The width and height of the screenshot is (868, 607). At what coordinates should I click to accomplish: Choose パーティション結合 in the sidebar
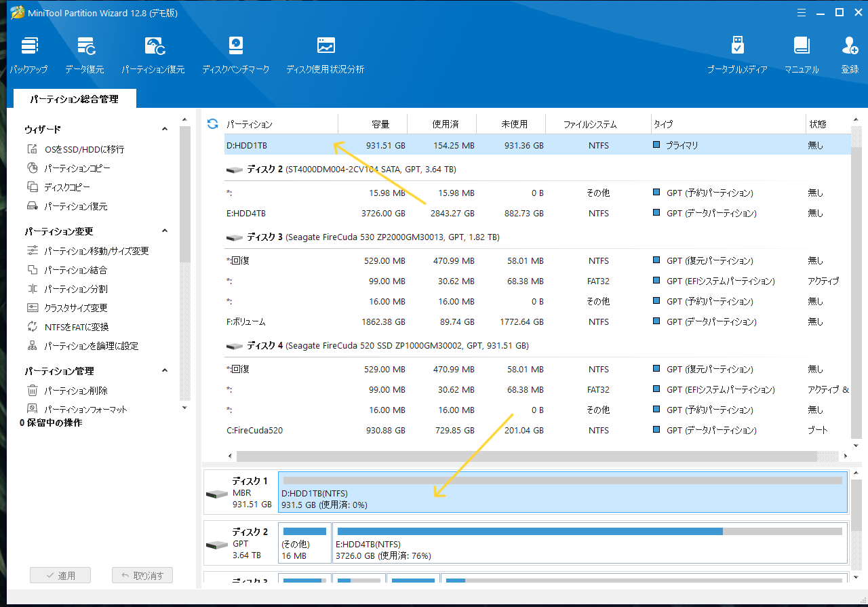67,270
